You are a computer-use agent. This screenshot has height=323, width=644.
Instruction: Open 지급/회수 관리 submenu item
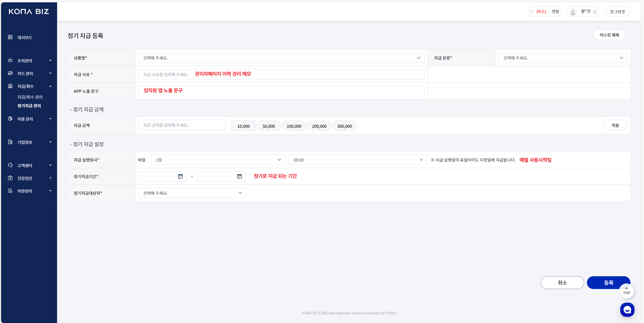click(30, 97)
